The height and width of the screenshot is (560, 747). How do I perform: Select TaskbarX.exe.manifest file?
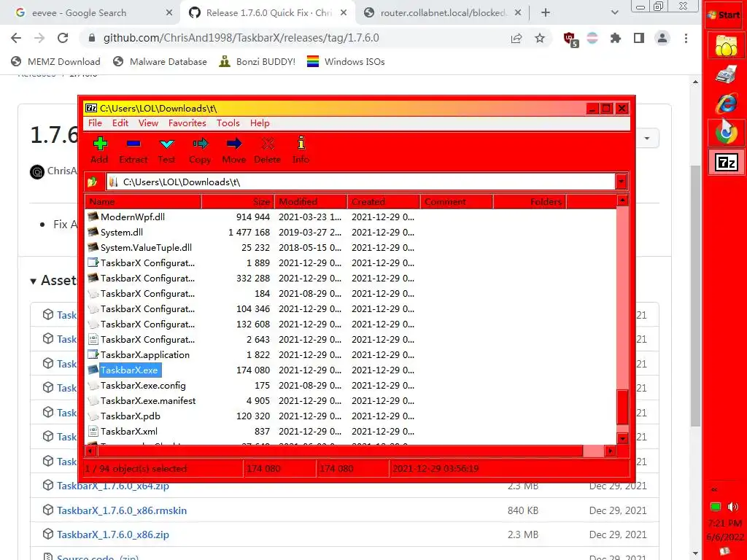click(147, 400)
